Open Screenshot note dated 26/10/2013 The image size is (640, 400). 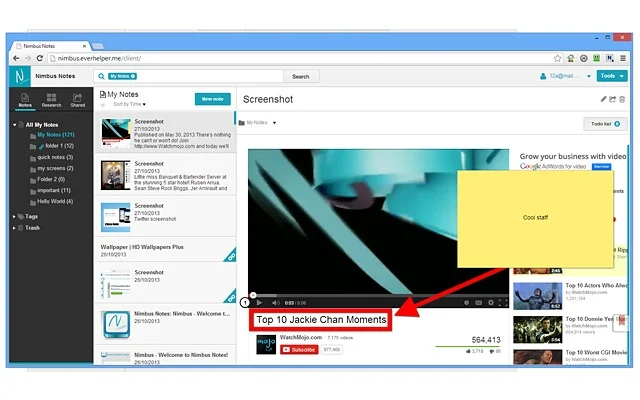165,284
